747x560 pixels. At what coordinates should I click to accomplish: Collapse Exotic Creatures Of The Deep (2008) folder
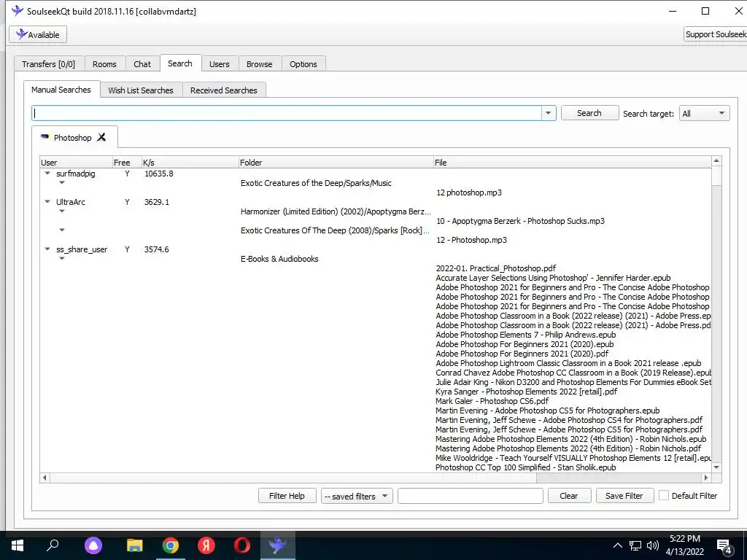tap(62, 230)
